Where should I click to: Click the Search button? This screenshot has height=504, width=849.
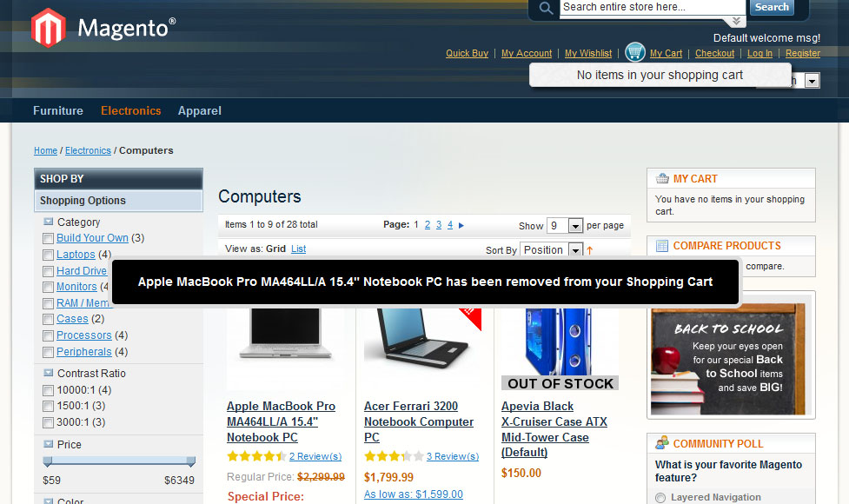click(772, 7)
